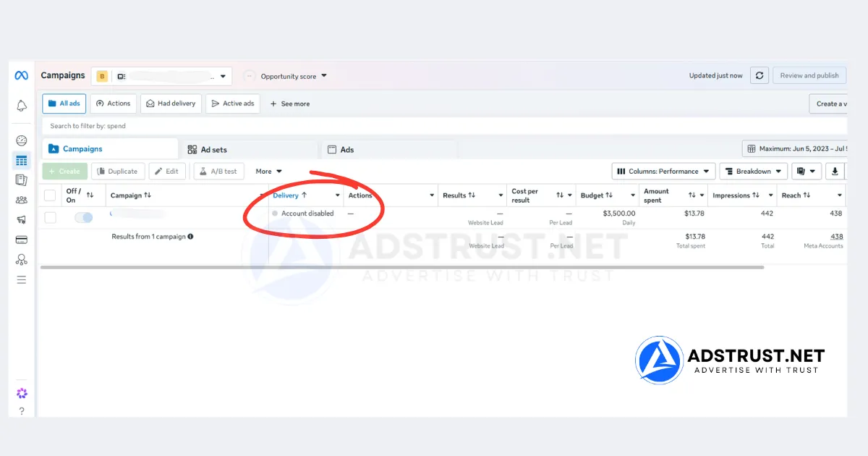The height and width of the screenshot is (456, 868).
Task: Tick the campaign row checkbox
Action: [x=50, y=217]
